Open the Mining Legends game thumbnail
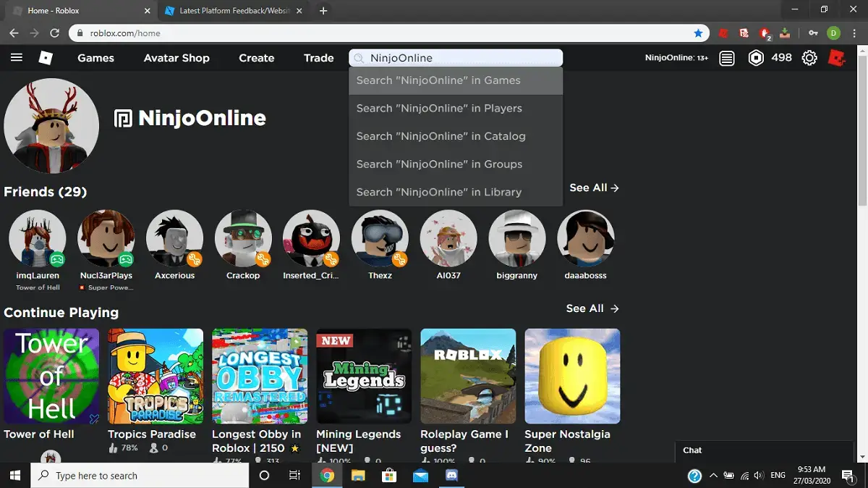The height and width of the screenshot is (488, 868). (x=364, y=376)
